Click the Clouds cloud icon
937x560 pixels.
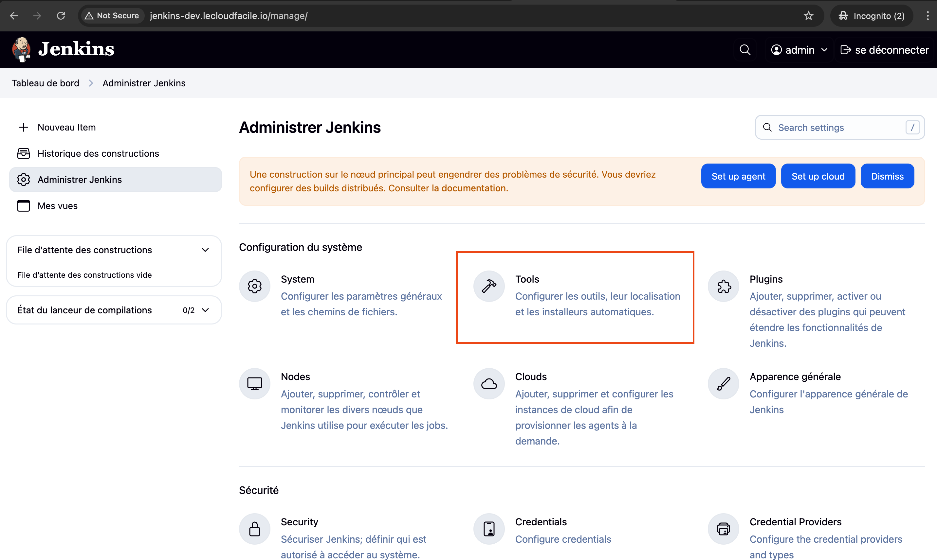click(489, 384)
